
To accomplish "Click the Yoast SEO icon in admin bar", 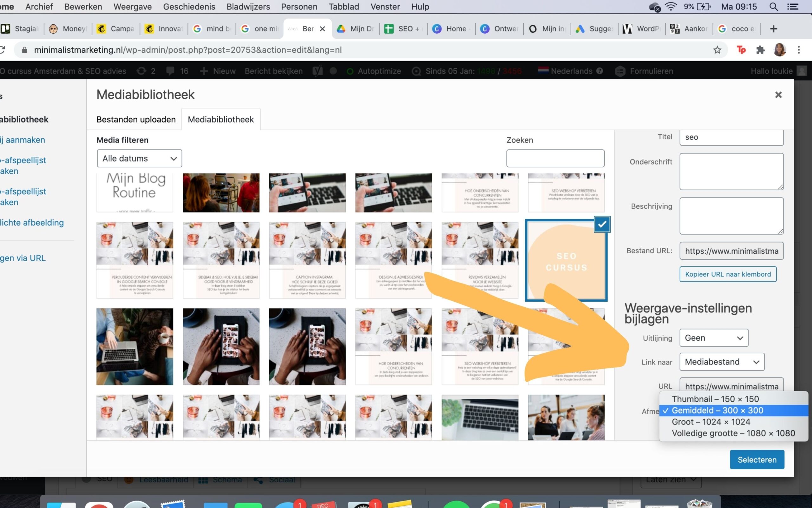I will point(318,71).
